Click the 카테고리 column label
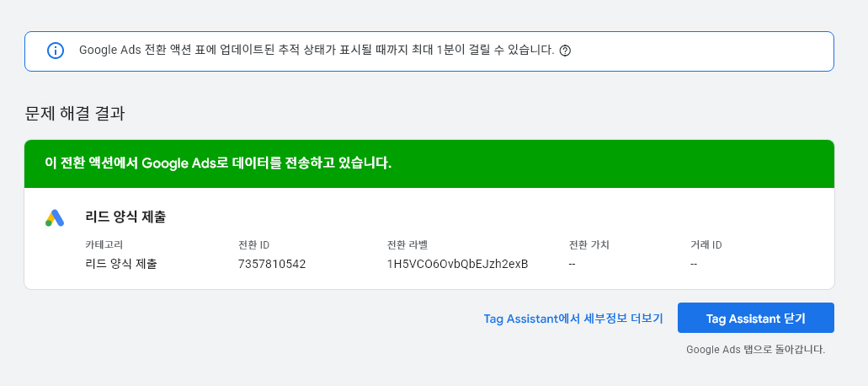Viewport: 868px width, 386px height. tap(104, 245)
